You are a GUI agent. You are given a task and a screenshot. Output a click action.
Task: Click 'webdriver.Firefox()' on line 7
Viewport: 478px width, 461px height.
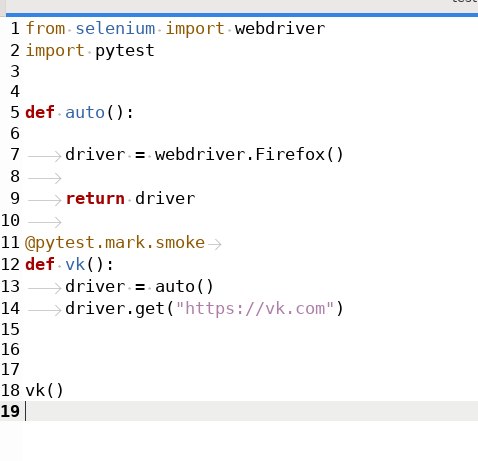249,155
